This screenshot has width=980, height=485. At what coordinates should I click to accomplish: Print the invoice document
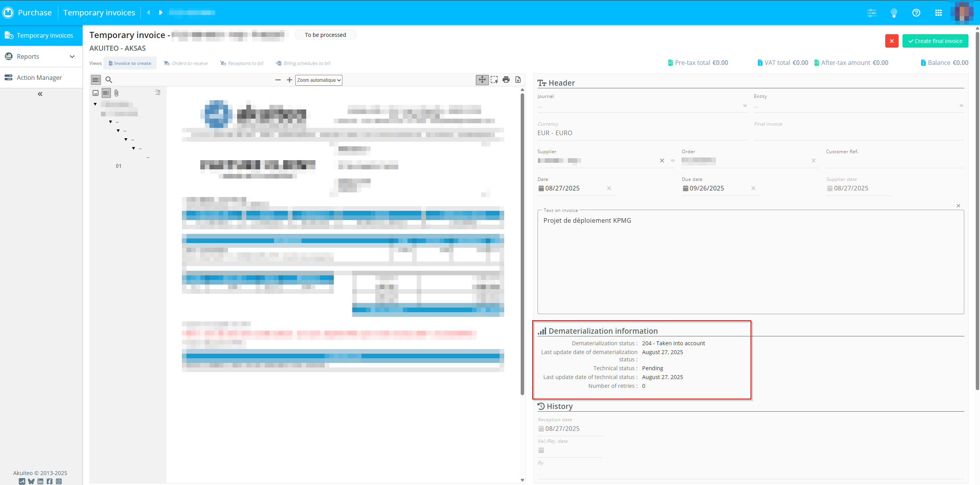(506, 80)
